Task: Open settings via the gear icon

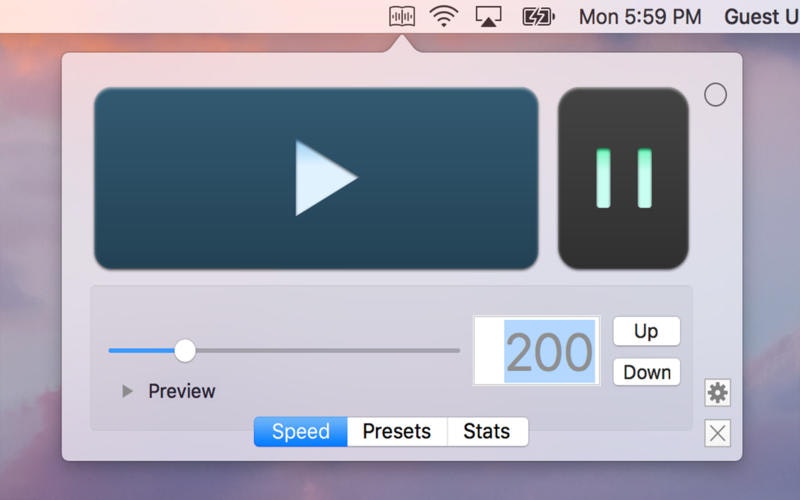Action: tap(717, 393)
